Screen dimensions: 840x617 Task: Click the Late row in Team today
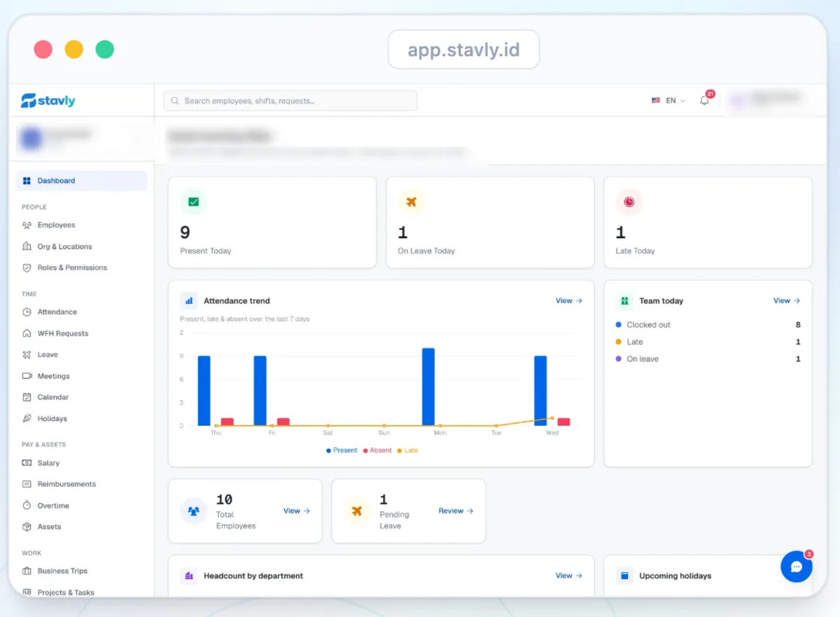pos(708,342)
